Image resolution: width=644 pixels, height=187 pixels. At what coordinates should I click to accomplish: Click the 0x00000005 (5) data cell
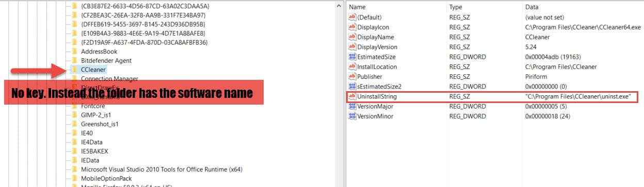(x=546, y=106)
